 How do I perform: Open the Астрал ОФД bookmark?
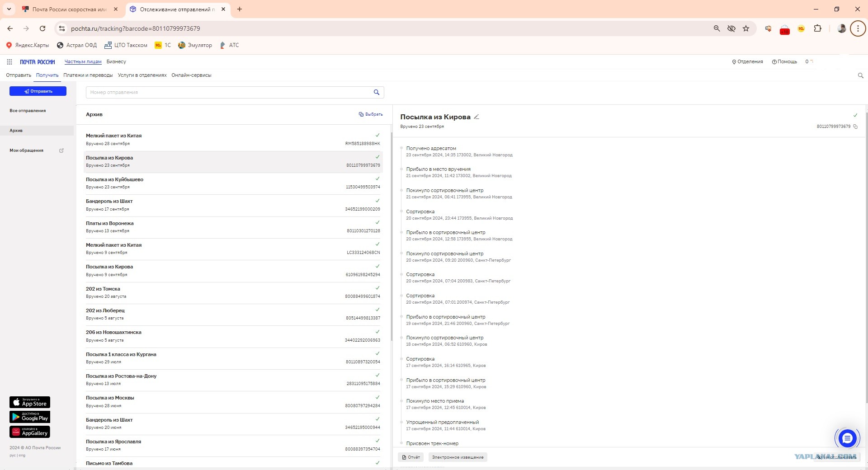pos(76,45)
